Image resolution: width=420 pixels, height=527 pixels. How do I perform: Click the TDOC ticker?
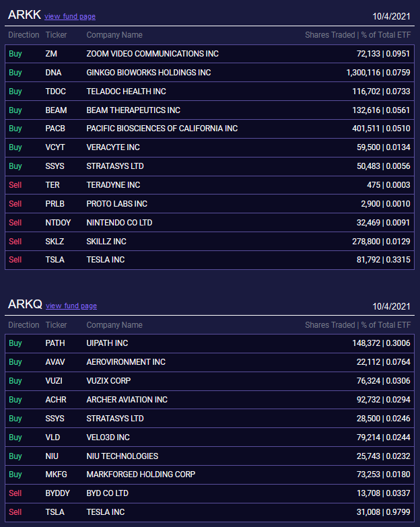[55, 91]
